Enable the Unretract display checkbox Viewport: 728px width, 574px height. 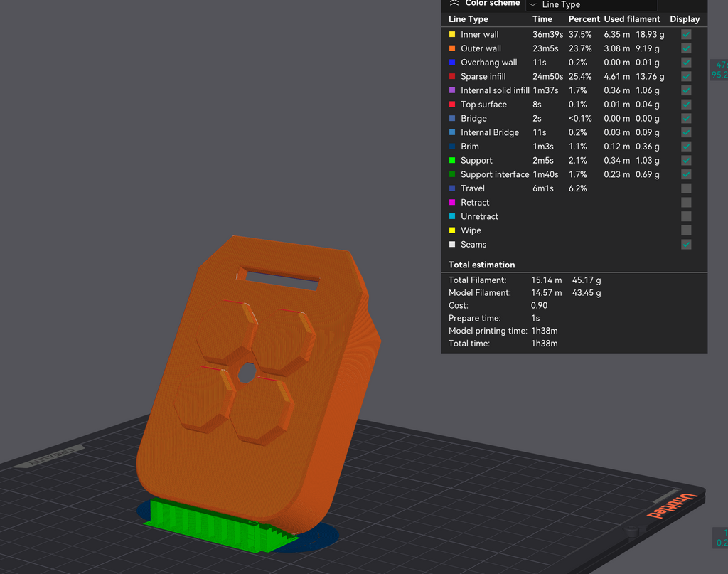coord(686,216)
